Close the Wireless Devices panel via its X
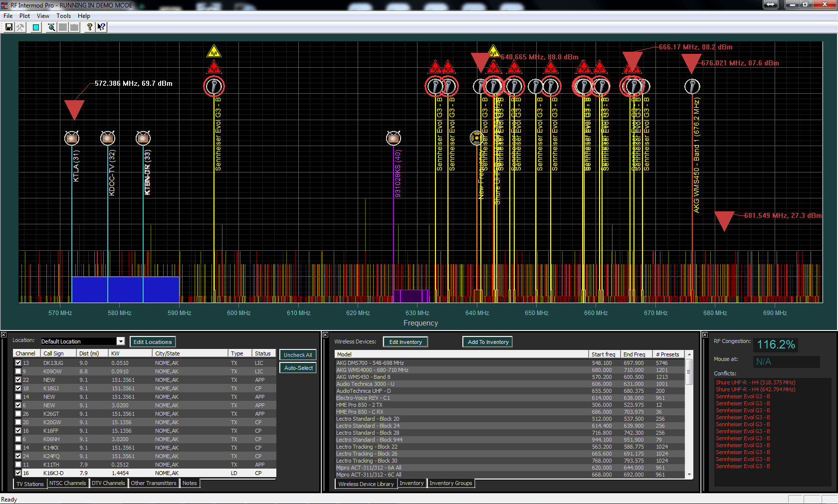The width and height of the screenshot is (838, 504). (x=325, y=335)
